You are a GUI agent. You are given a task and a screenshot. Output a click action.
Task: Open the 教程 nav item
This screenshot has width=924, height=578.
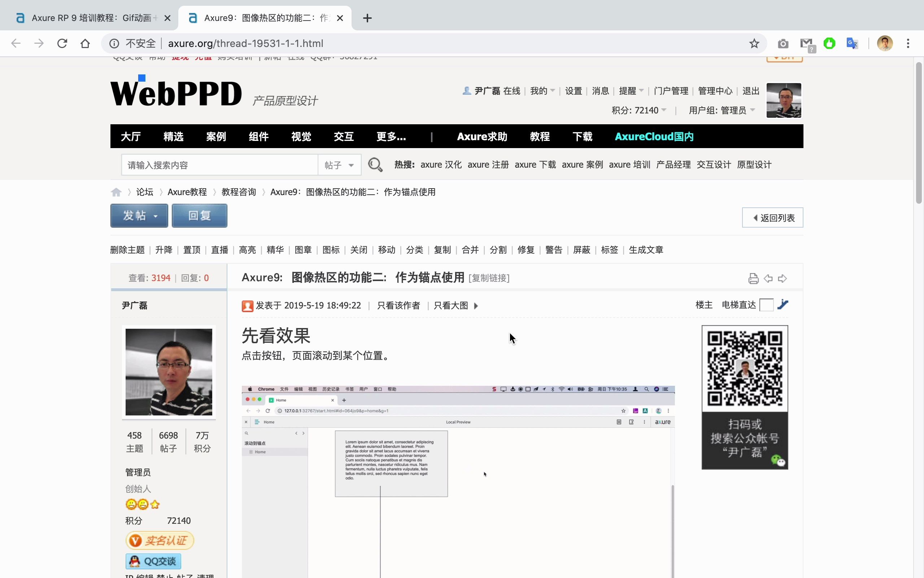pos(540,137)
